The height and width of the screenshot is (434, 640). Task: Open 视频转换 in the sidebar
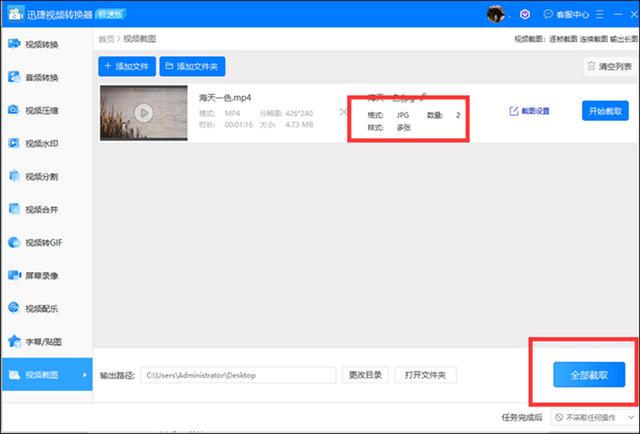tap(45, 44)
